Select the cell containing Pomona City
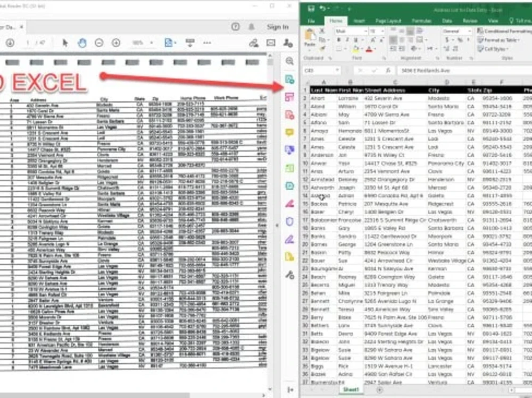This screenshot has height=398, width=532. [446, 163]
